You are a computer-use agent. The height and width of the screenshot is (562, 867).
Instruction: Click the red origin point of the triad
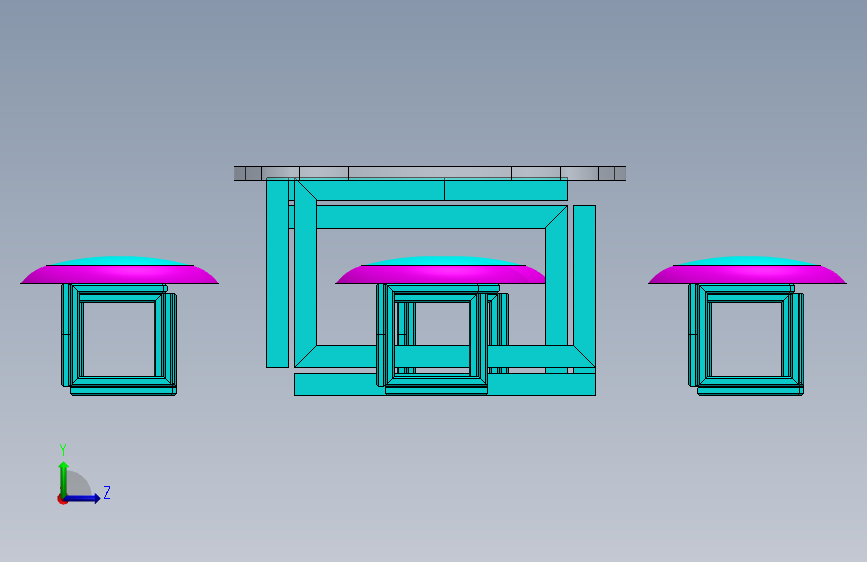[x=62, y=499]
